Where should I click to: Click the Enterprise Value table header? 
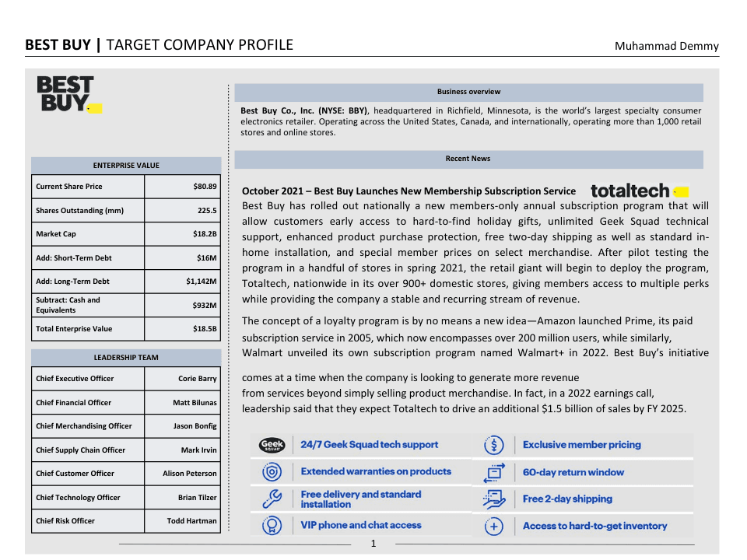tap(126, 166)
